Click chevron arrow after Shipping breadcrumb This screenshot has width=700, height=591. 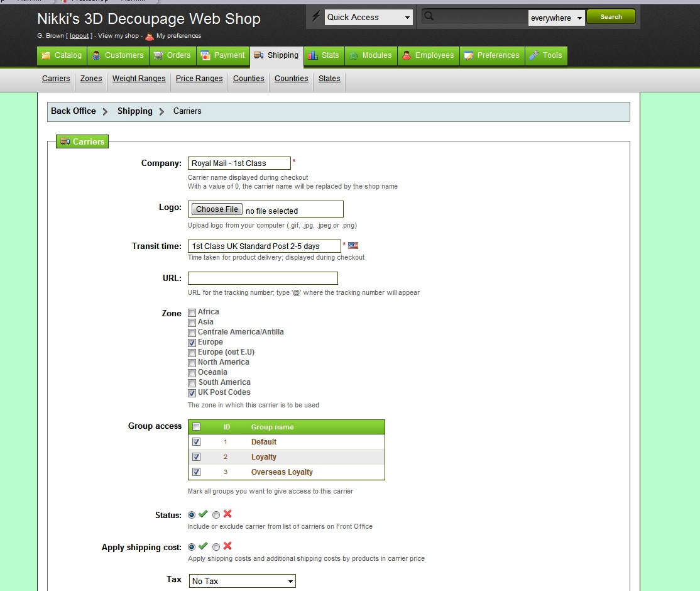161,111
